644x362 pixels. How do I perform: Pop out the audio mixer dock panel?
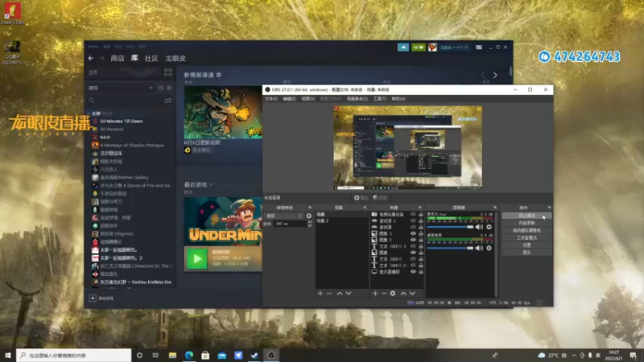tap(495, 208)
